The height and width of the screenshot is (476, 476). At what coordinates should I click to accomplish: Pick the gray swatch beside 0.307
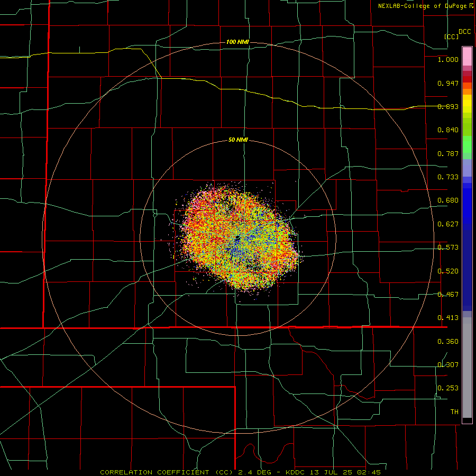point(467,368)
